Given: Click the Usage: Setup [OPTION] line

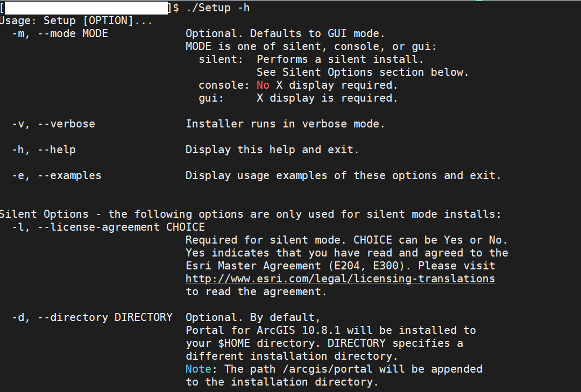Looking at the screenshot, I should tap(76, 21).
